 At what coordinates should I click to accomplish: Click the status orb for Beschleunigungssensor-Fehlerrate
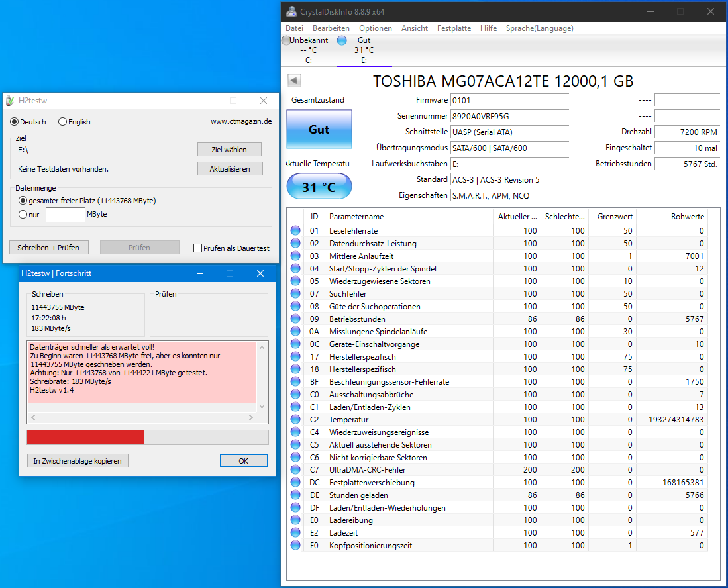pyautogui.click(x=295, y=381)
